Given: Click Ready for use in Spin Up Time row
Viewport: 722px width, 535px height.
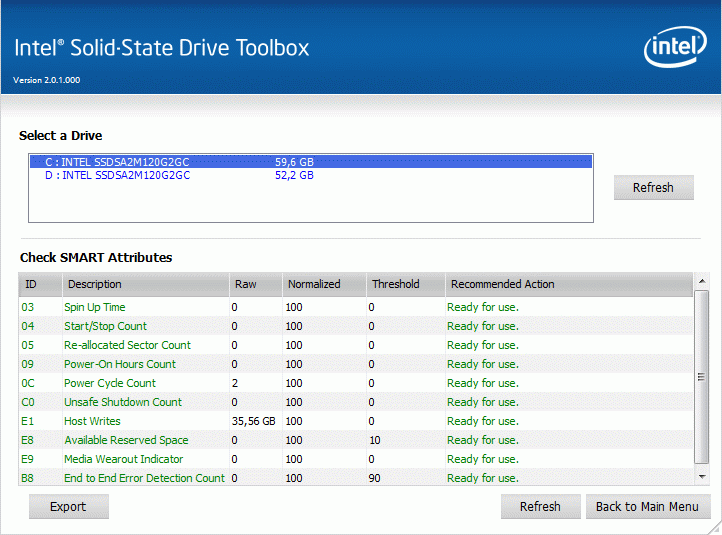Looking at the screenshot, I should [x=483, y=307].
